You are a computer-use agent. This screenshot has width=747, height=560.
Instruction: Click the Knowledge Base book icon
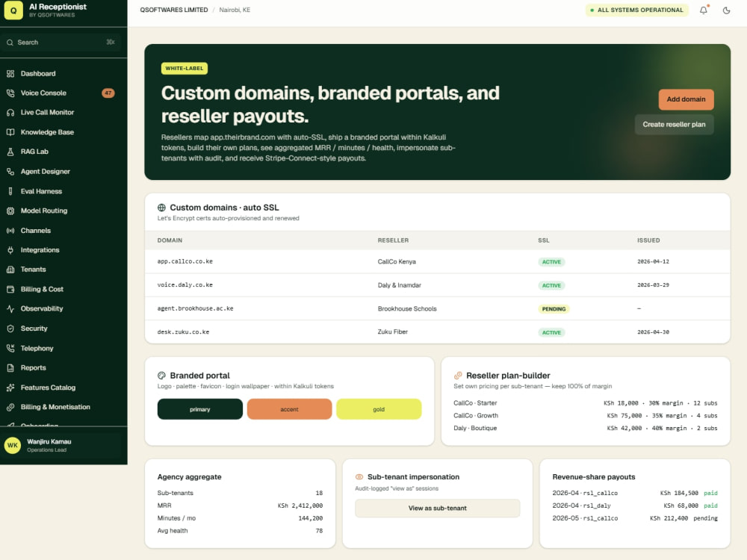[x=10, y=132]
